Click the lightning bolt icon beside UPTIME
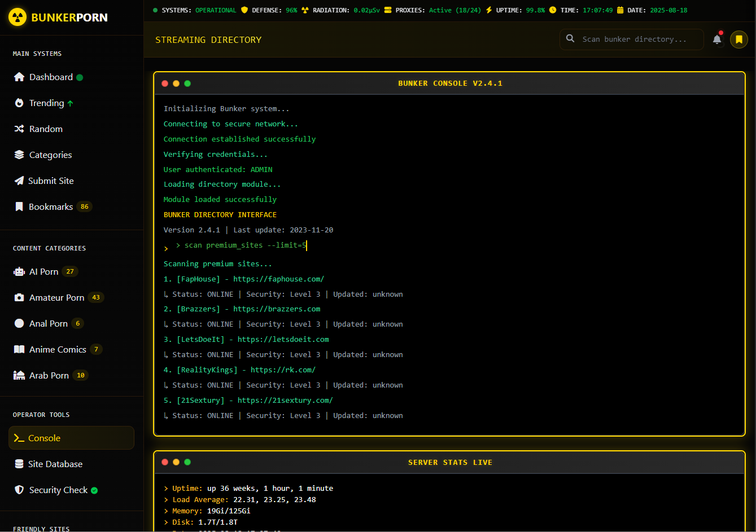This screenshot has height=532, width=756. 489,10
